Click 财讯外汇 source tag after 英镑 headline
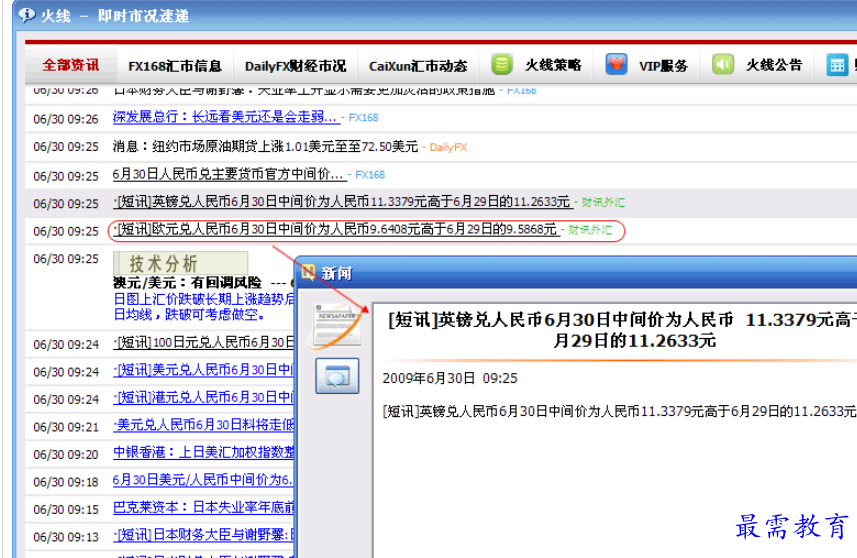 [603, 203]
